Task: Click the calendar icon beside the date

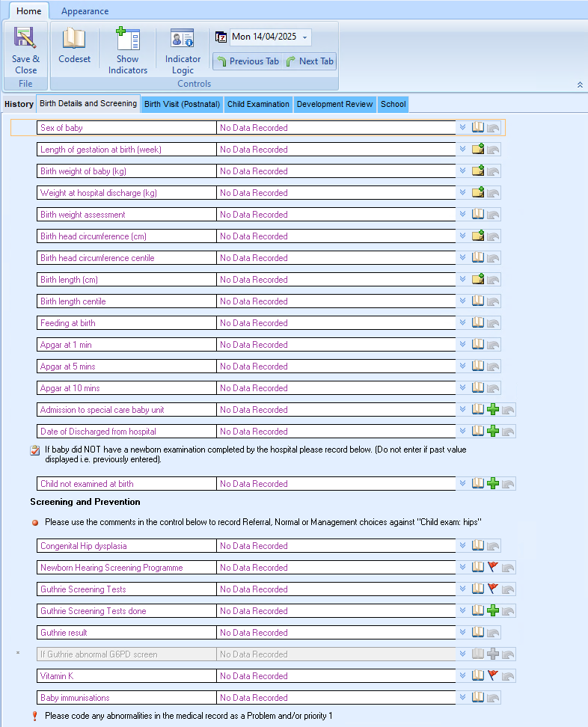Action: (x=221, y=37)
